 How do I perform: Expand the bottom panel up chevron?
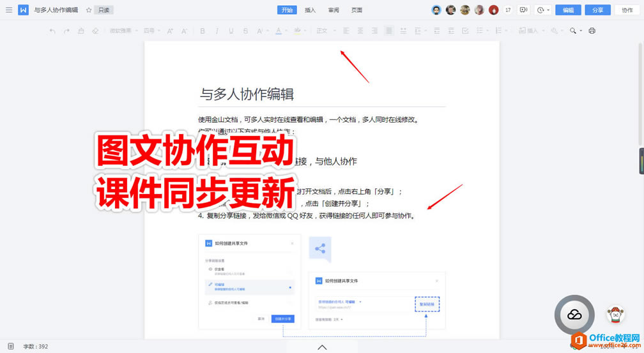click(x=323, y=347)
